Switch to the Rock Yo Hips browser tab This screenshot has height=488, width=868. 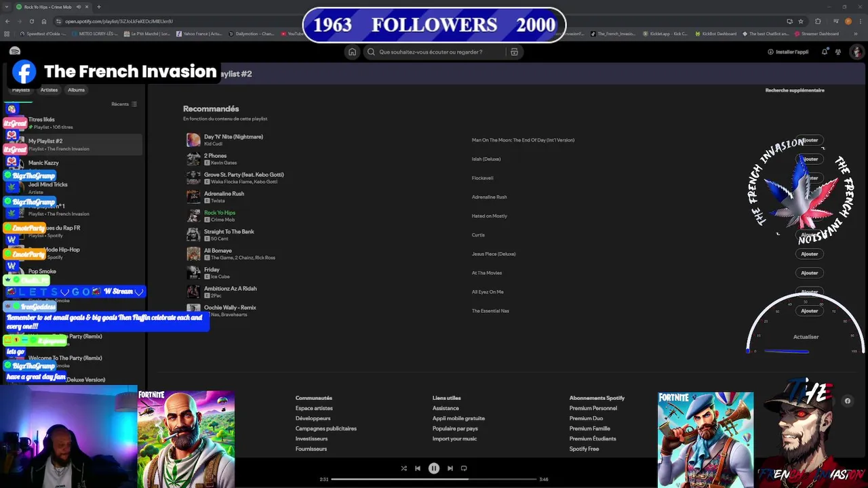(x=53, y=7)
